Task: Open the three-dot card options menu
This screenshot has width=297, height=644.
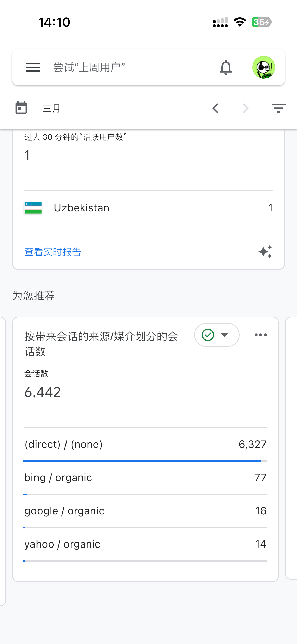Action: (x=260, y=335)
